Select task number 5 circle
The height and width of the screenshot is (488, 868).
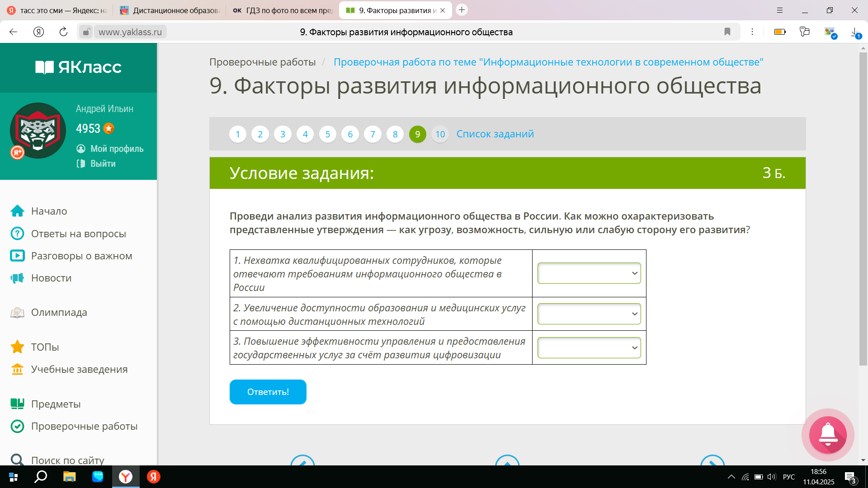coord(328,134)
